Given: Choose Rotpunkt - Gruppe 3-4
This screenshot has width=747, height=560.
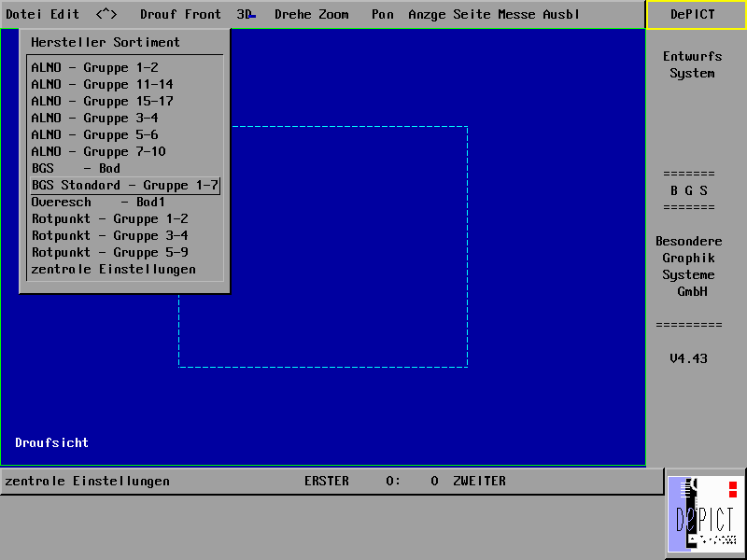Looking at the screenshot, I should pyautogui.click(x=125, y=235).
